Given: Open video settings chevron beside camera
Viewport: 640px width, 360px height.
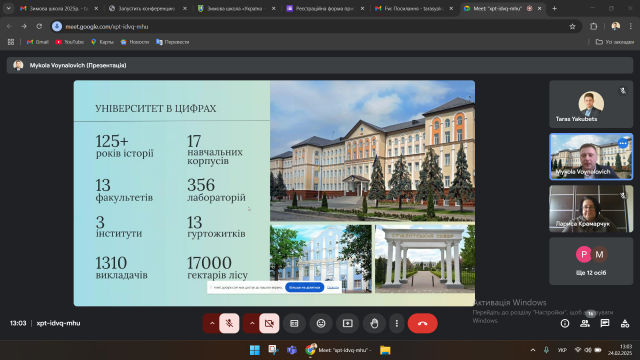Looking at the screenshot, I should [252, 323].
